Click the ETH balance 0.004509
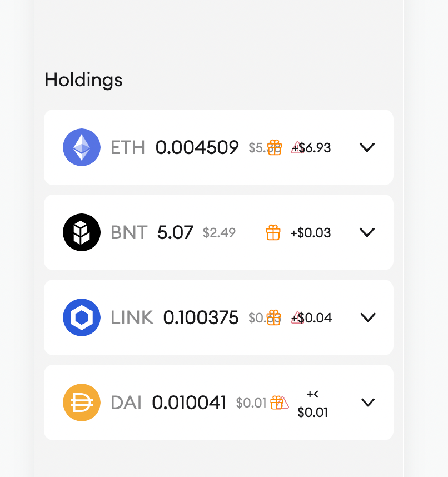448x477 pixels. click(x=197, y=147)
